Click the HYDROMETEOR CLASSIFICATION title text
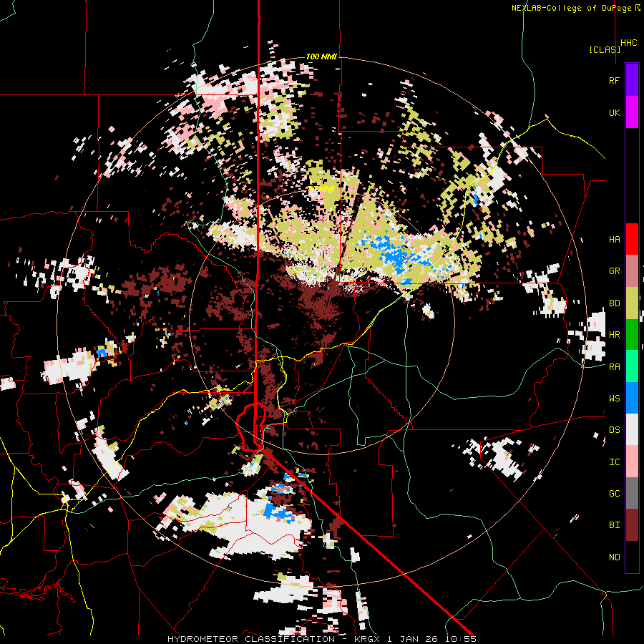Viewport: 644px width, 644px height. (x=251, y=639)
